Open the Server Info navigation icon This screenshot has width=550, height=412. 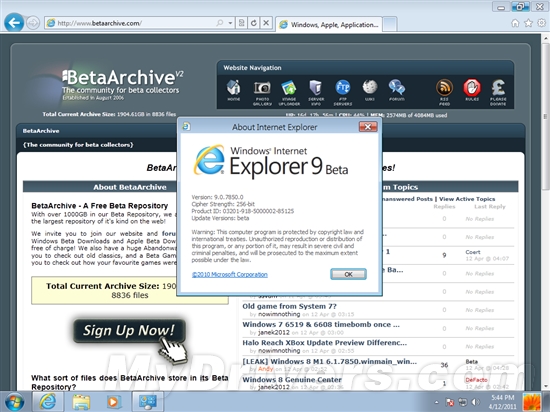tap(316, 92)
